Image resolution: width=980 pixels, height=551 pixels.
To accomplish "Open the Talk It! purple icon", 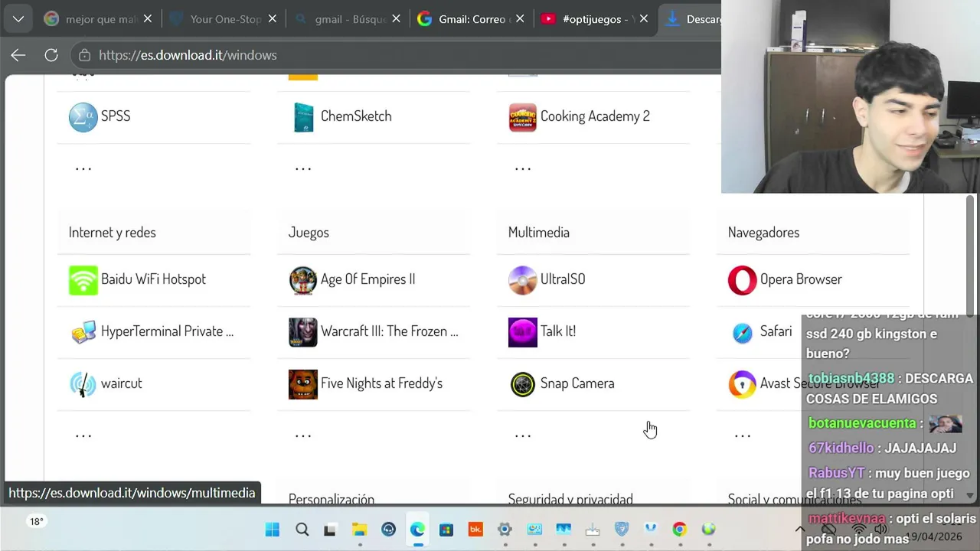I will (523, 332).
